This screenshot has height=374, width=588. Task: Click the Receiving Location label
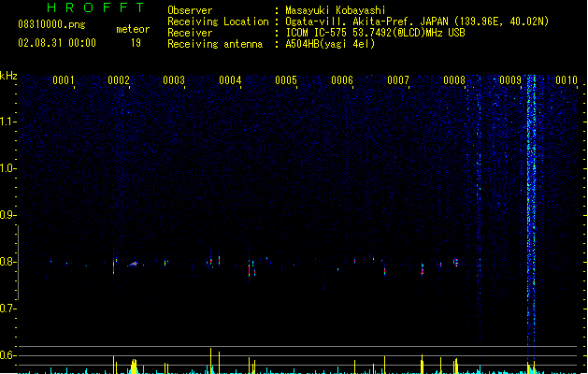point(218,22)
